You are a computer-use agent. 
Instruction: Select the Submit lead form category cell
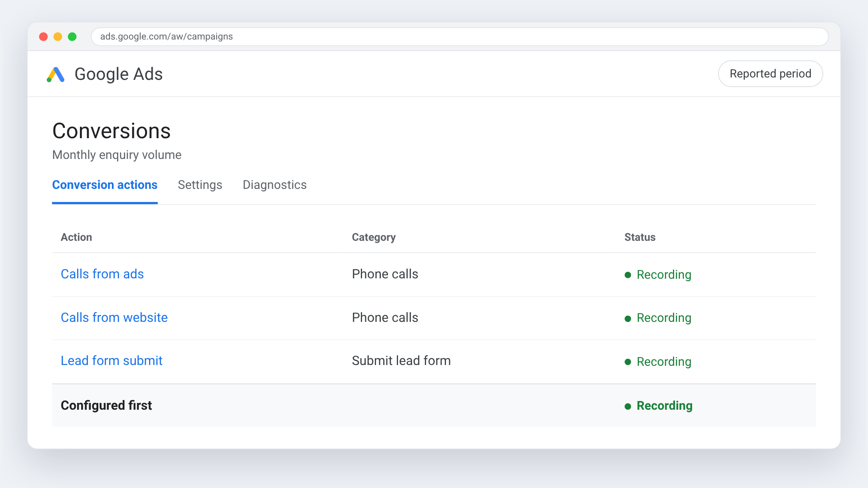(401, 361)
